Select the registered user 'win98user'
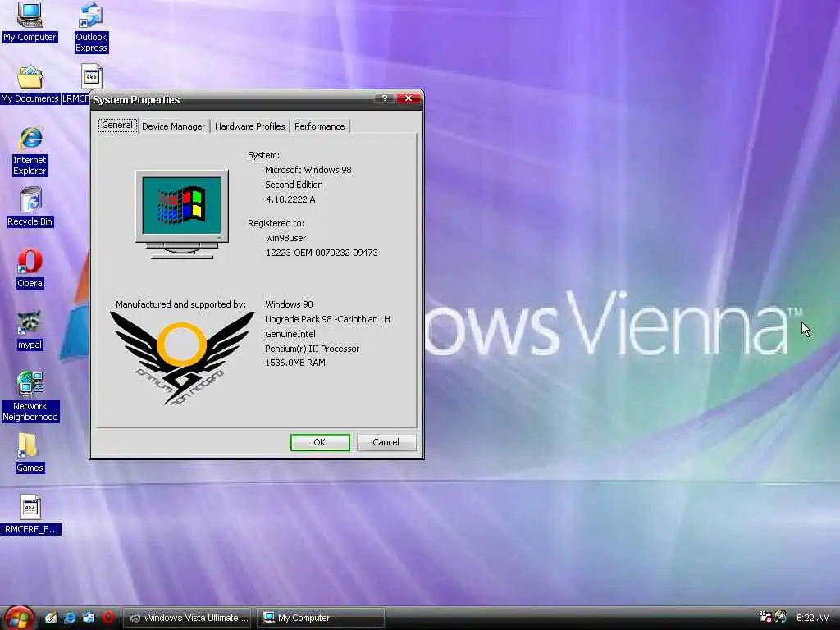The image size is (840, 630). pyautogui.click(x=286, y=238)
